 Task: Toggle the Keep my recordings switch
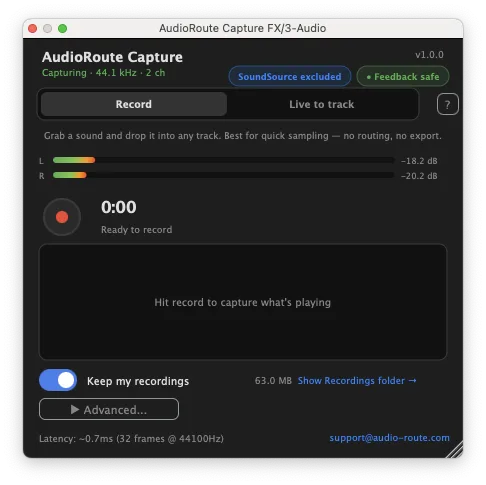click(58, 380)
